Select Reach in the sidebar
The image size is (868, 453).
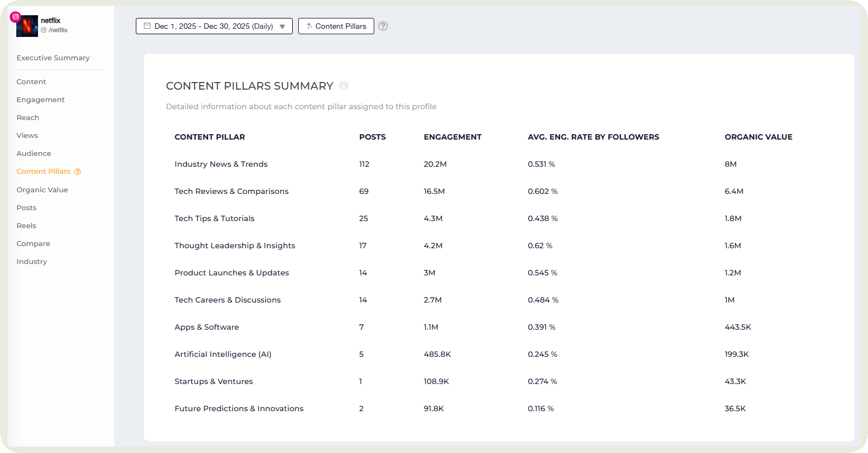[x=28, y=118]
